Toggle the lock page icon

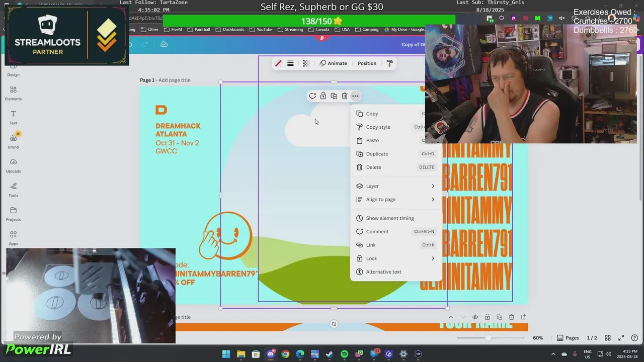pyautogui.click(x=487, y=317)
